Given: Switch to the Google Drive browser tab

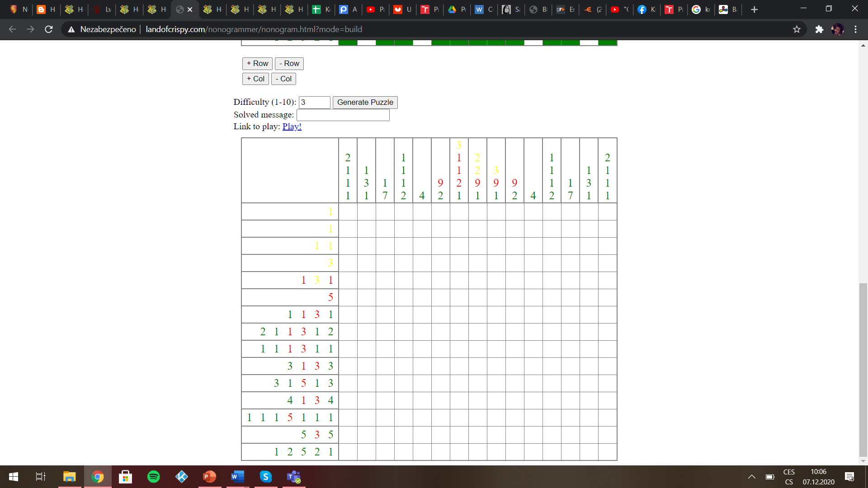Looking at the screenshot, I should click(456, 9).
